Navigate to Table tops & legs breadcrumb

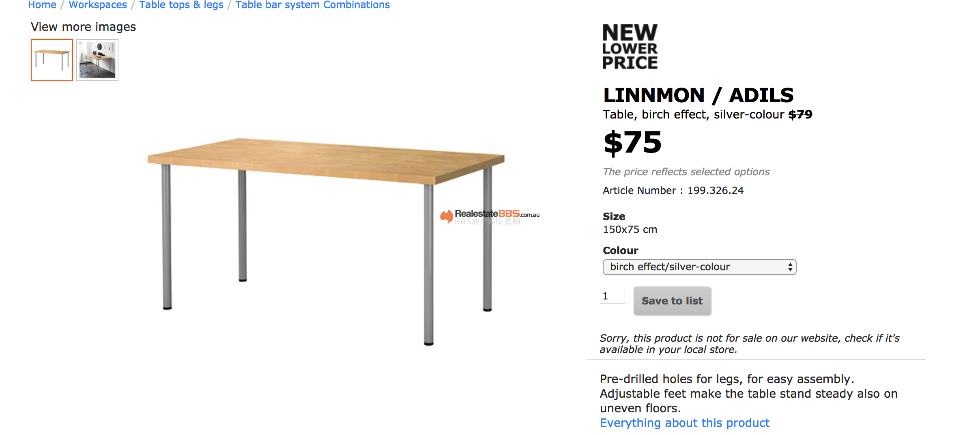point(181,5)
